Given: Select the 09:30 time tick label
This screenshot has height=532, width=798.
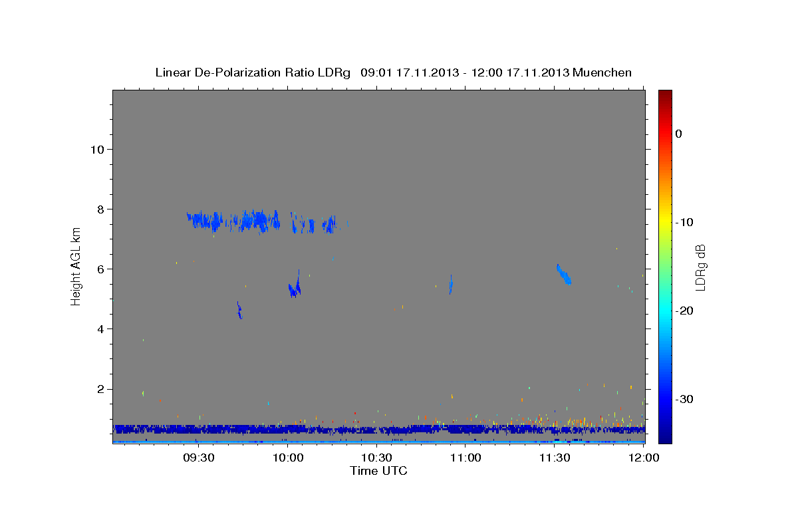Looking at the screenshot, I should (199, 458).
